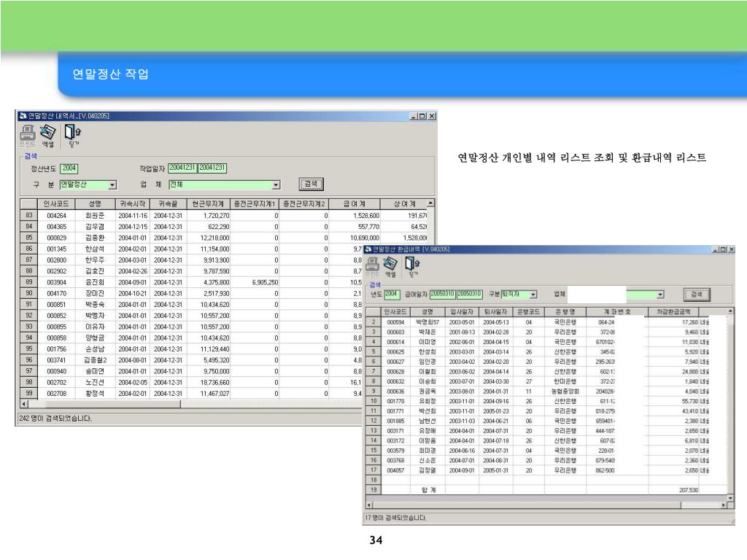This screenshot has height=560, width=747.
Task: Click the 종전근무지계2 column header
Action: coord(304,204)
